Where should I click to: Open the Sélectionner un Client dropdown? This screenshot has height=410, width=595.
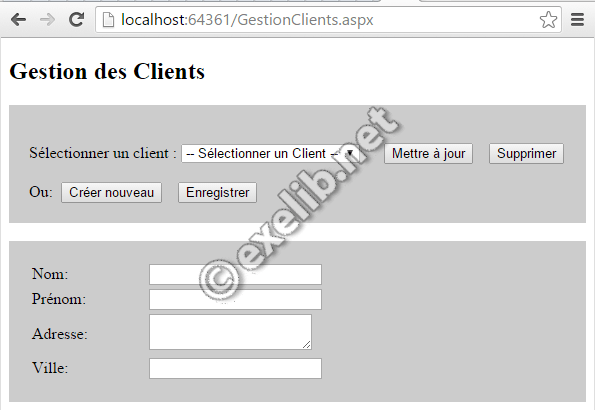click(x=270, y=154)
